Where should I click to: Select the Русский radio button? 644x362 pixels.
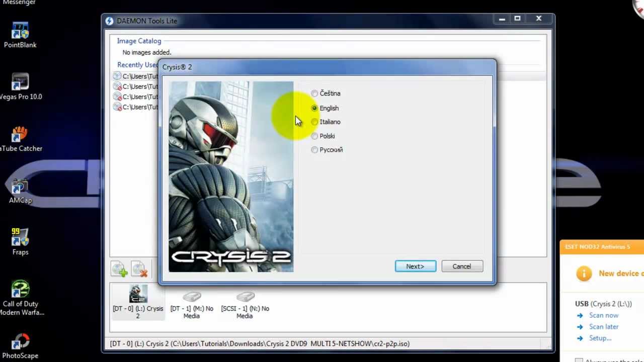point(314,150)
